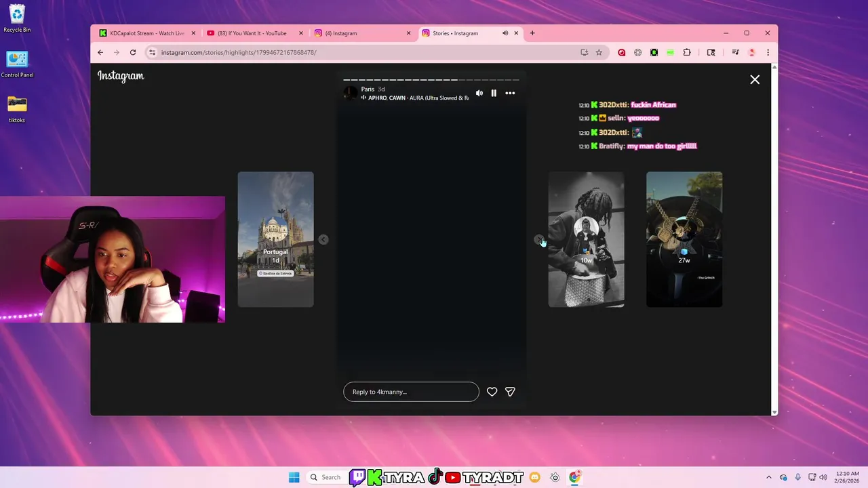Open the Portugal story thumbnail
The width and height of the screenshot is (868, 488).
[x=275, y=239]
